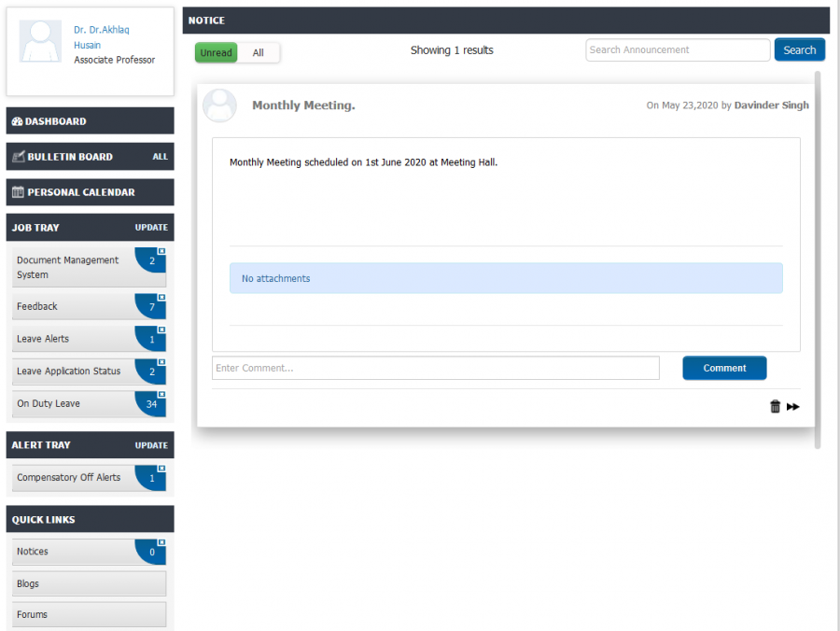The image size is (840, 631).
Task: Click the Monthly Meeting author avatar
Action: click(x=219, y=105)
